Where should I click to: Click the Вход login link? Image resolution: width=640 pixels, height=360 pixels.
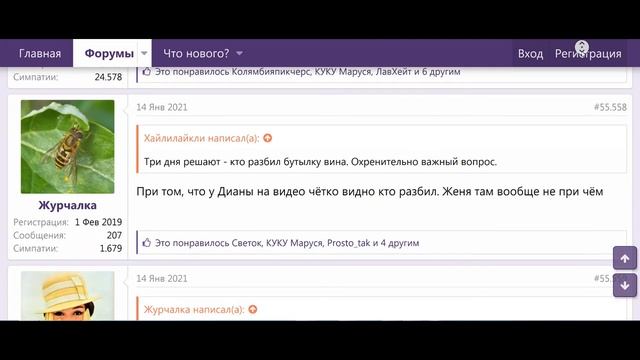[530, 54]
